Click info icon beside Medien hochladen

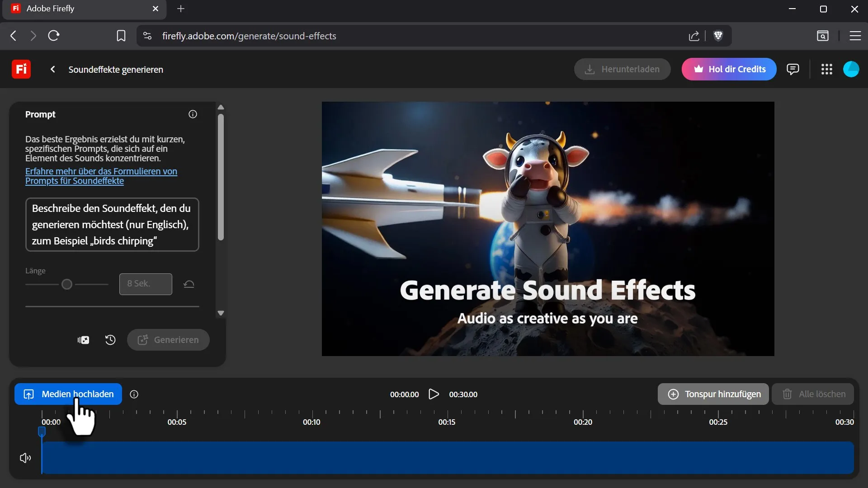click(x=134, y=394)
